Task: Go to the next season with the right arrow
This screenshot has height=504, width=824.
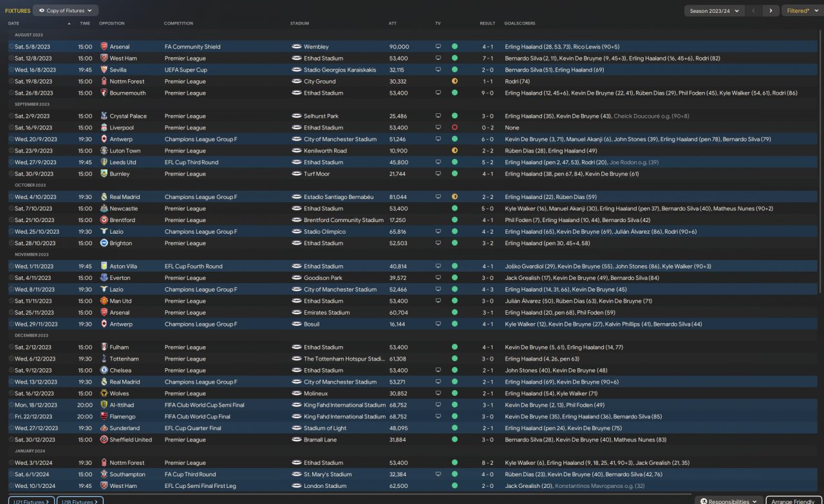Action: pyautogui.click(x=771, y=10)
